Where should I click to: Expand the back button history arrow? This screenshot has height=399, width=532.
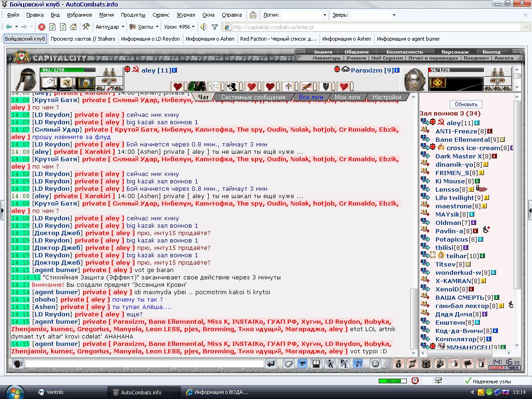[x=16, y=27]
